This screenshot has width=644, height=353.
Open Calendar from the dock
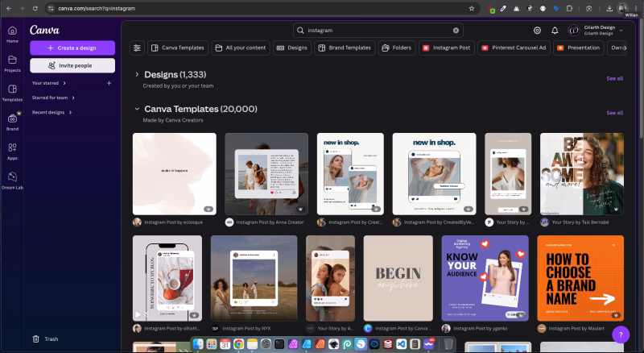[225, 343]
